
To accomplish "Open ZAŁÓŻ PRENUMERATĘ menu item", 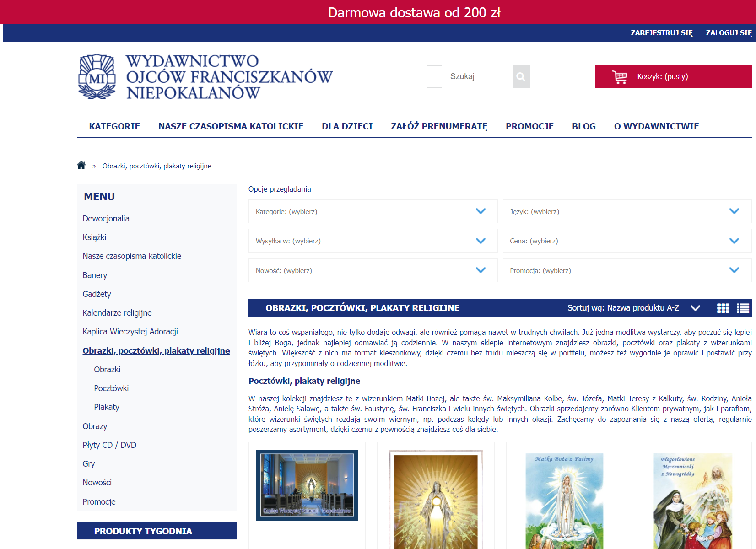I will [439, 126].
